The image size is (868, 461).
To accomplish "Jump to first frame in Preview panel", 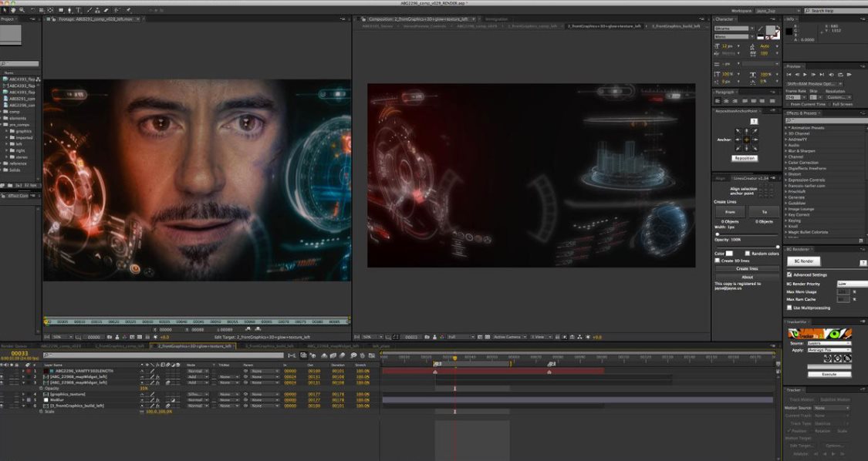I will [x=789, y=75].
